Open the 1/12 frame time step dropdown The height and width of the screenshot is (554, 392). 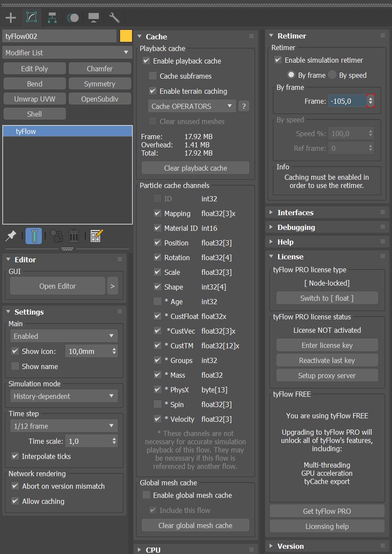pos(64,426)
